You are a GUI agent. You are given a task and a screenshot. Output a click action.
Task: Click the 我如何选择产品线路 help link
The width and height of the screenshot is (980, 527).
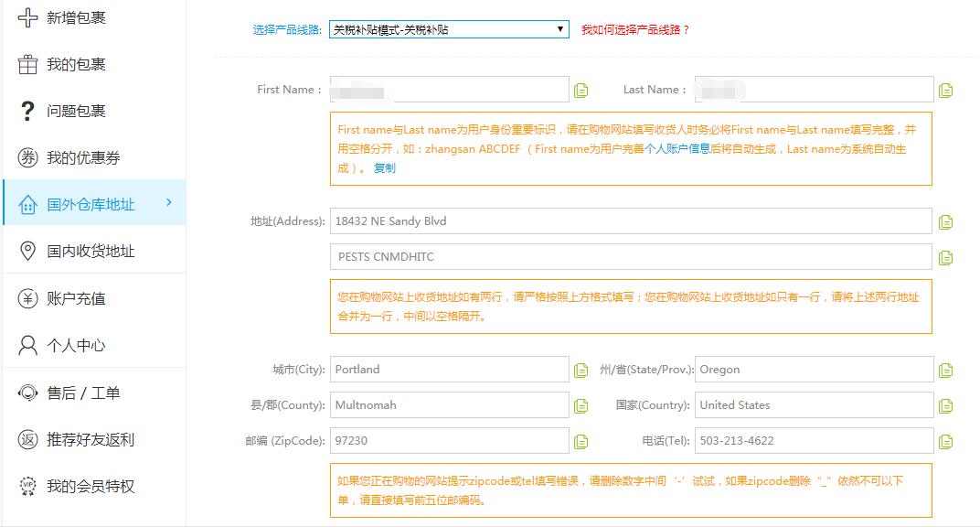(635, 28)
